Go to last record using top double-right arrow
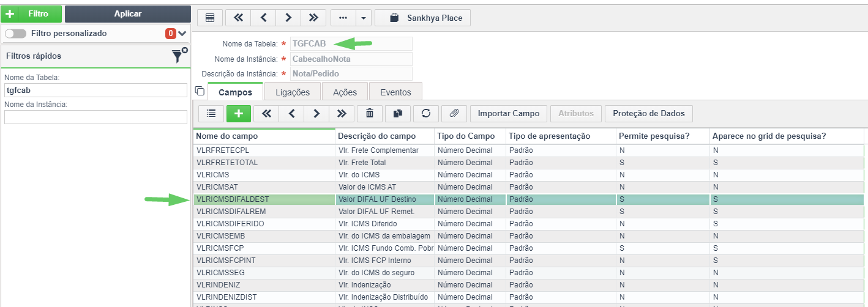Viewport: 868px width, 307px height. click(x=313, y=18)
